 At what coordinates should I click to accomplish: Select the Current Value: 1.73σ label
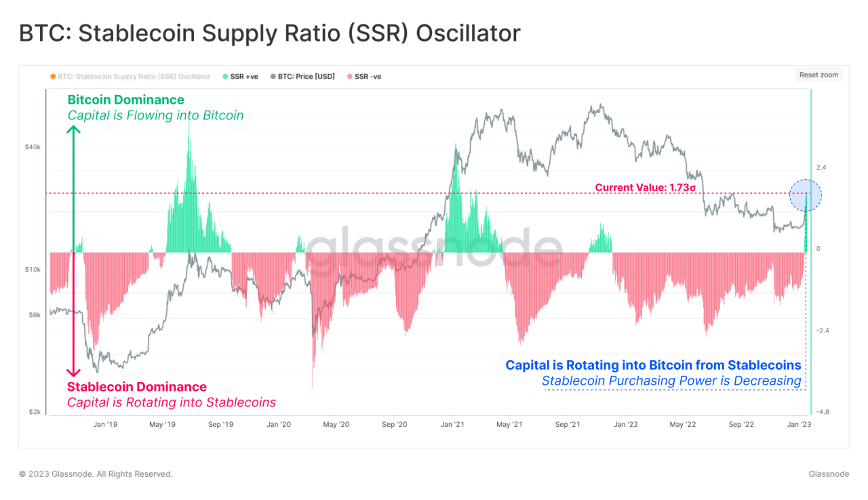(646, 187)
